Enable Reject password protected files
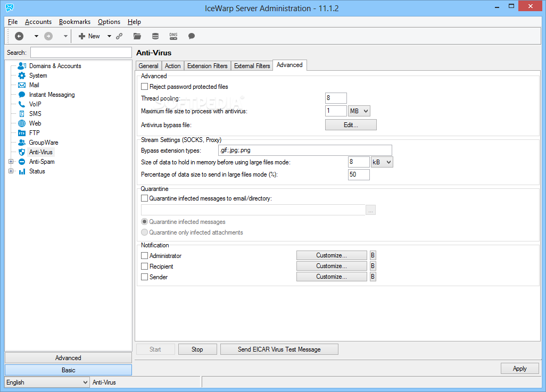 145,86
